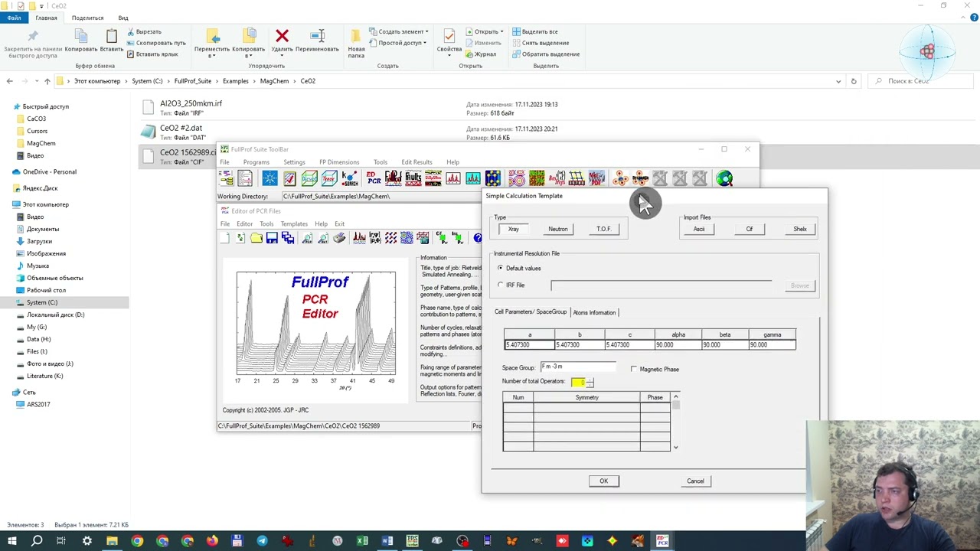Open Firefox from the taskbar
Viewport: 980px width, 551px height.
click(212, 541)
